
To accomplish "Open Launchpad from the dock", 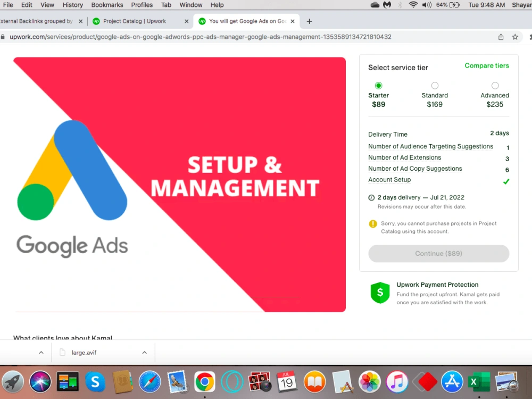I will (13, 381).
